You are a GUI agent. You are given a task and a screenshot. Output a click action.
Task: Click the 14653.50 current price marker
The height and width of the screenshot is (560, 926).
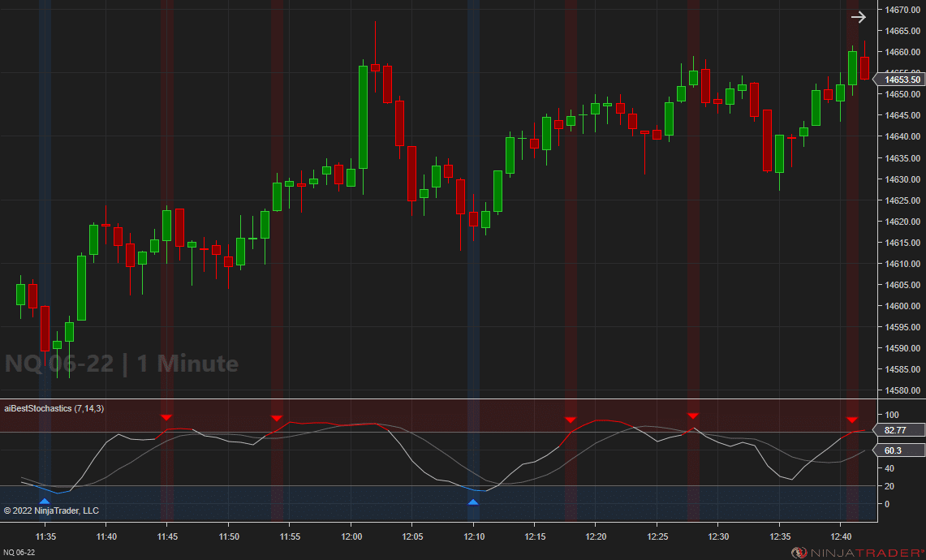[x=902, y=80]
